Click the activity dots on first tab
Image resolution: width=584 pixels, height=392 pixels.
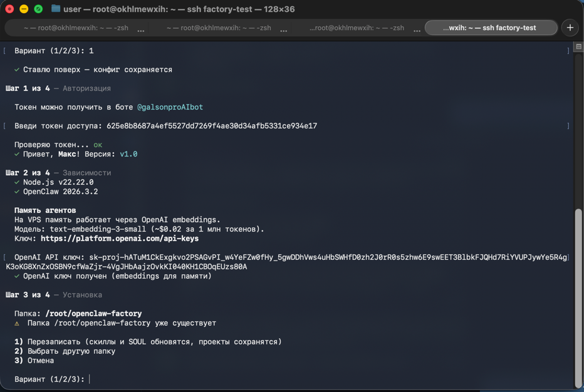point(141,31)
